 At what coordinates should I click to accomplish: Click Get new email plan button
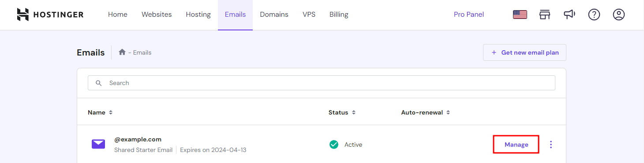[x=524, y=52]
